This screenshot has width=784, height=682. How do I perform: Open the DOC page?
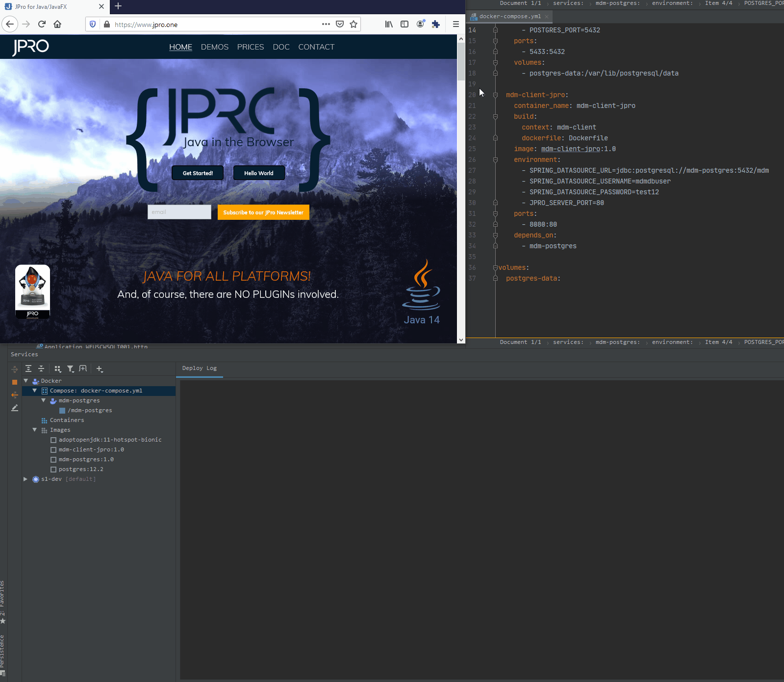pos(281,47)
